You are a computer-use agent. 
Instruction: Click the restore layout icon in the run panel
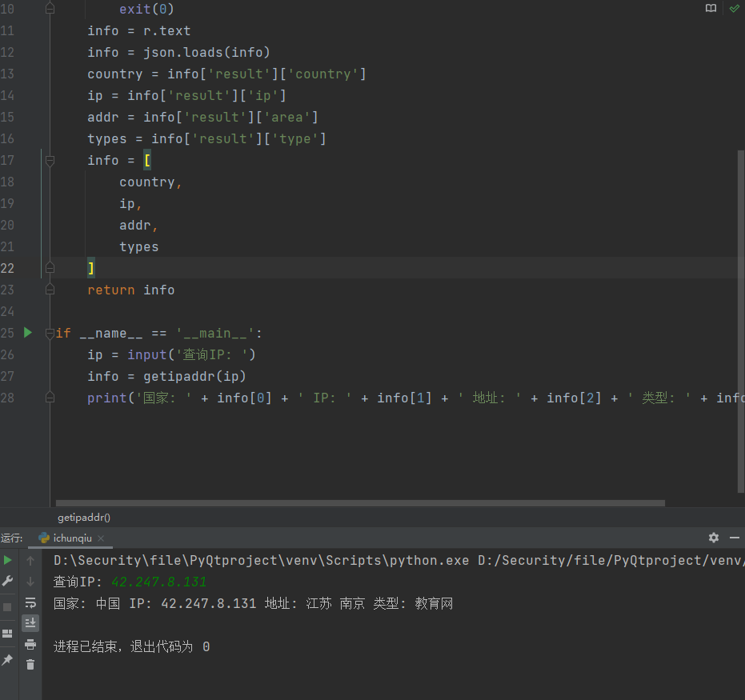[x=7, y=634]
